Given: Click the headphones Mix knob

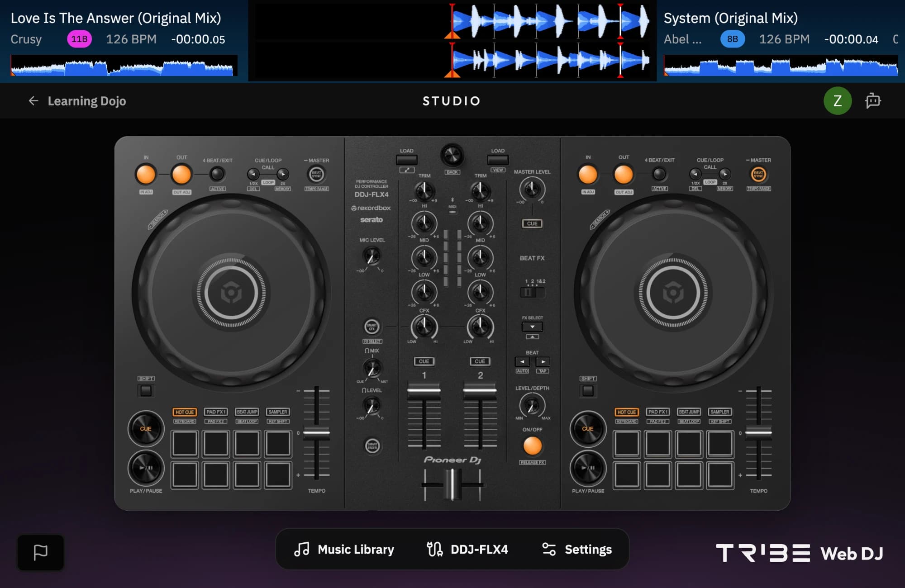Looking at the screenshot, I should point(372,369).
